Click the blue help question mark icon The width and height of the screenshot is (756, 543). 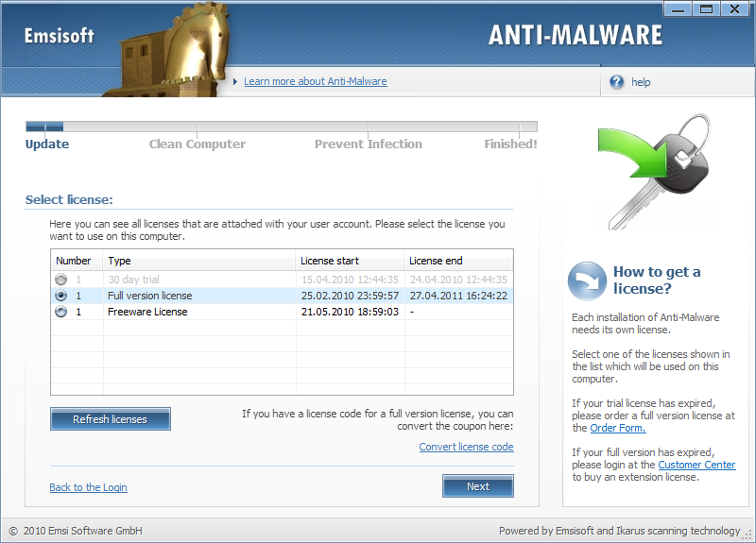pos(617,82)
